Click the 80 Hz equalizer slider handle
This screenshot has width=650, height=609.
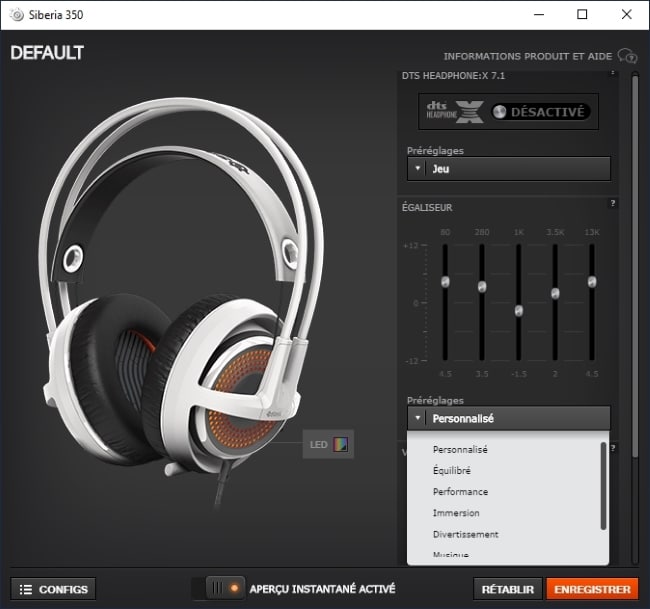(445, 282)
